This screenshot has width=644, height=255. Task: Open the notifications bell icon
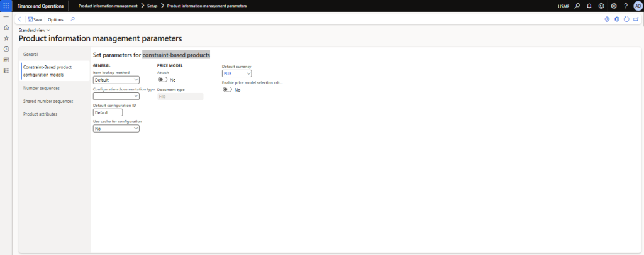coord(589,6)
